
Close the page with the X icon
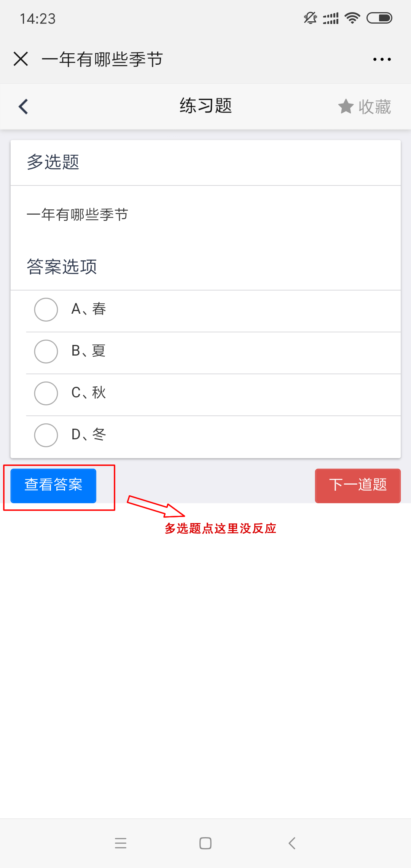pyautogui.click(x=21, y=59)
